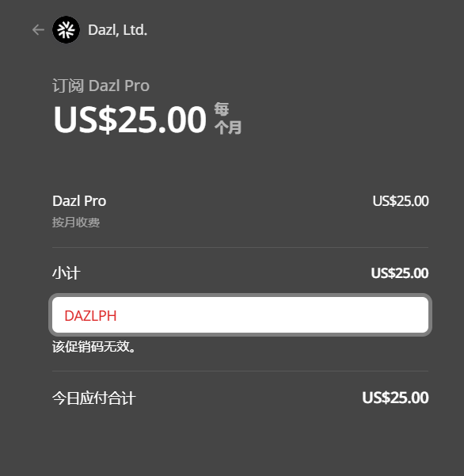Click the gray border of promo code box
Image resolution: width=464 pixels, height=476 pixels.
pyautogui.click(x=241, y=295)
